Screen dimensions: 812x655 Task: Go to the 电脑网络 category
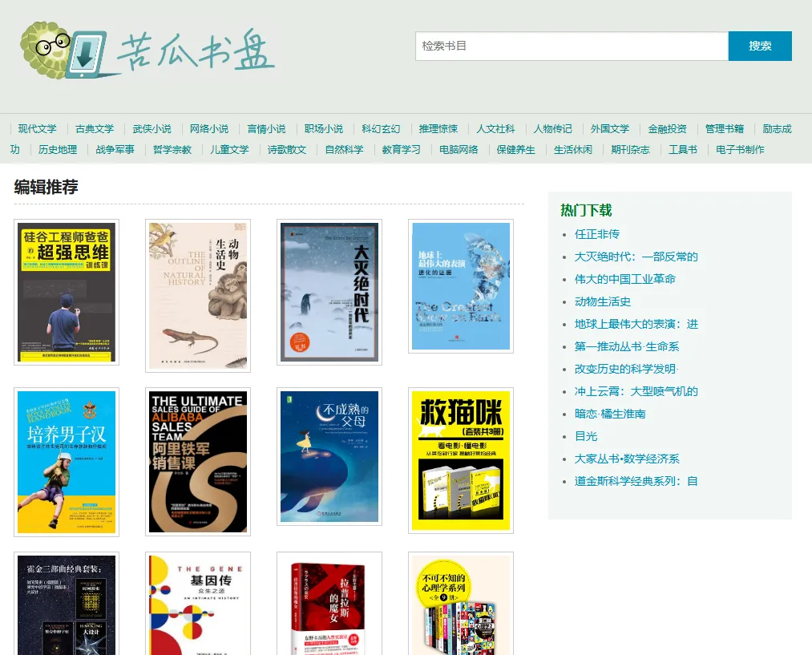tap(459, 150)
